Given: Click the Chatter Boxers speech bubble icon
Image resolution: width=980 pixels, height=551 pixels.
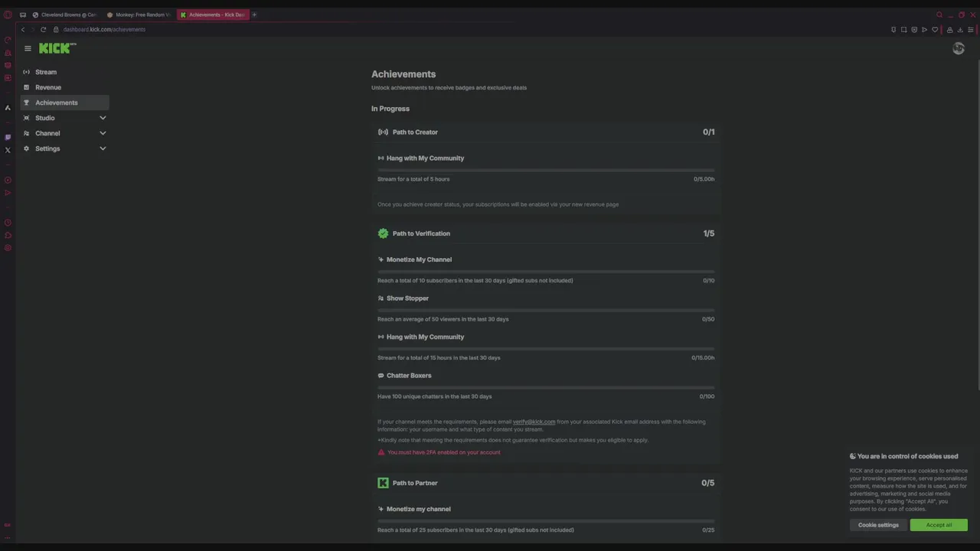Looking at the screenshot, I should (381, 376).
